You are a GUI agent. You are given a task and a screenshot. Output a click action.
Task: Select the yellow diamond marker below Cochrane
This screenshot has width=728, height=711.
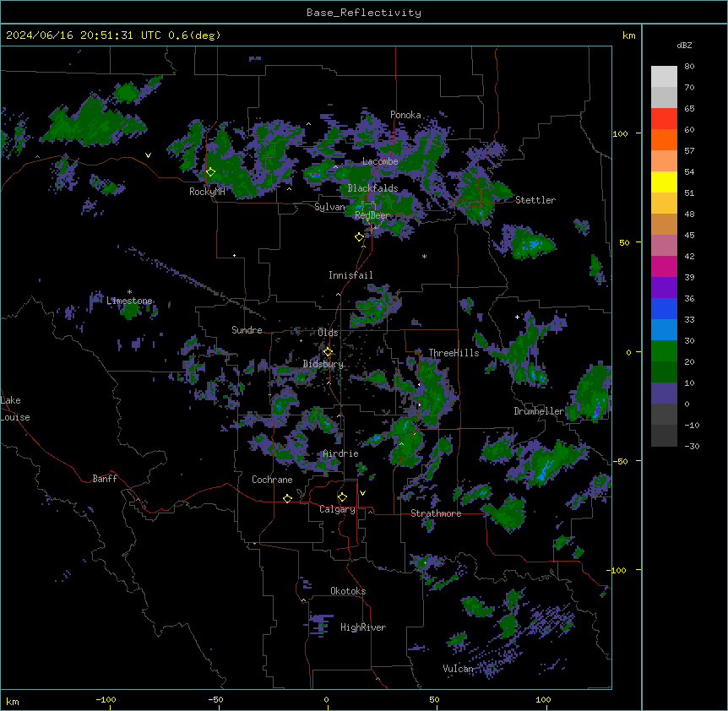coord(287,498)
